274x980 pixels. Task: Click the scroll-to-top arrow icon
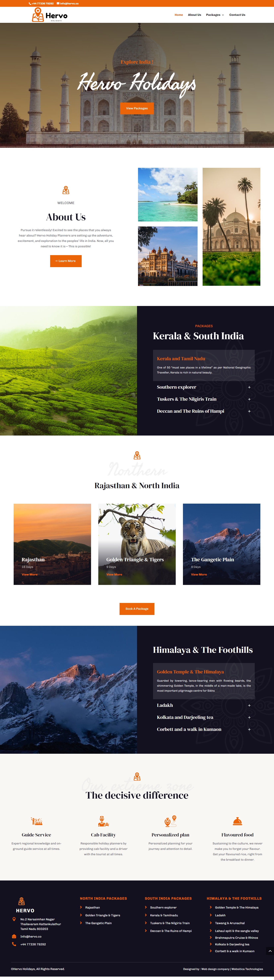coord(270,951)
